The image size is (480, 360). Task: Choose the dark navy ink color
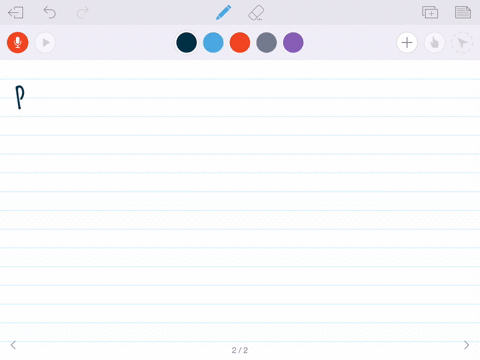186,43
